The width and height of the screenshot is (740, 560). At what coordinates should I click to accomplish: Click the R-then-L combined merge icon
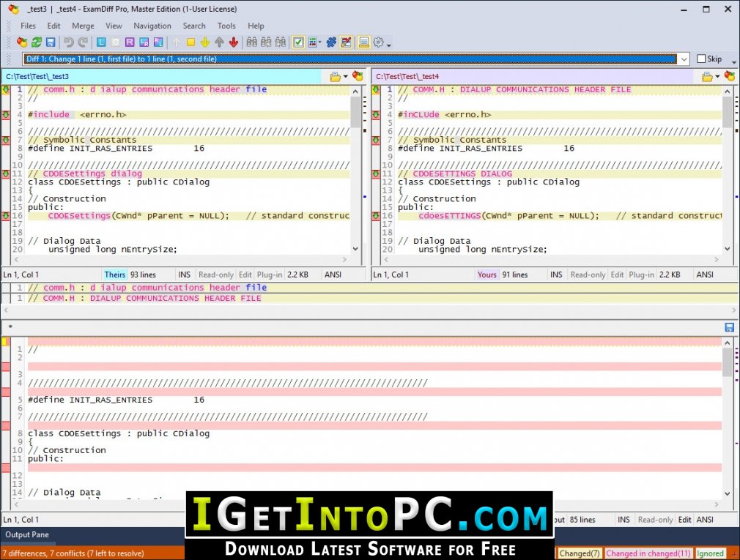click(x=158, y=42)
